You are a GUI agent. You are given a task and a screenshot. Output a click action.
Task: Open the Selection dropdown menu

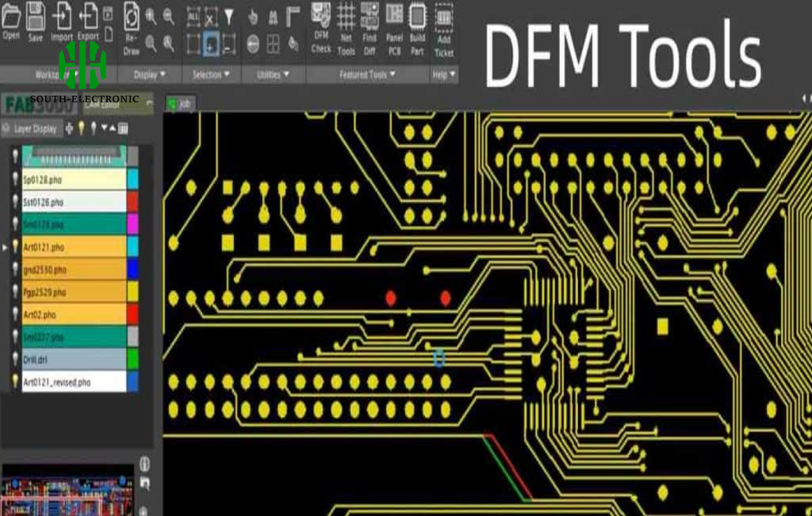click(211, 75)
